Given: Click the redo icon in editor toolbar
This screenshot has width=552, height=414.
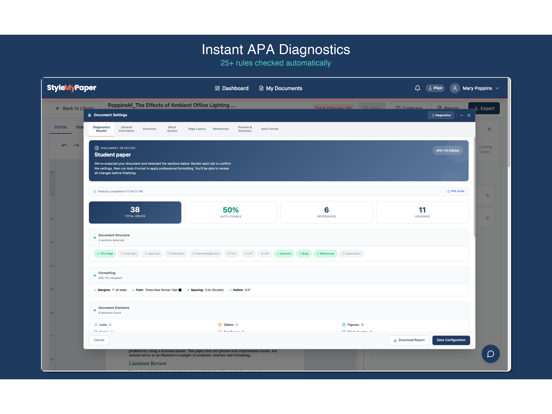Looking at the screenshot, I should click(76, 145).
